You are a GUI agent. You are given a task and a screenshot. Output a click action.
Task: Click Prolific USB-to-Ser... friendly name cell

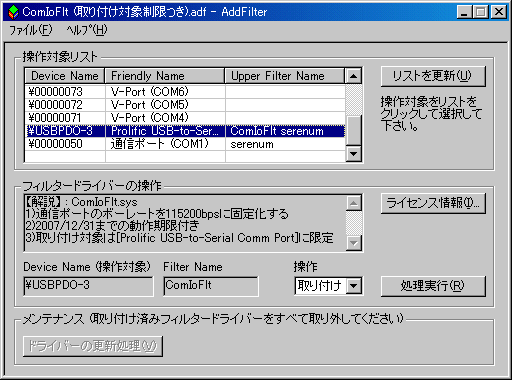(x=165, y=131)
